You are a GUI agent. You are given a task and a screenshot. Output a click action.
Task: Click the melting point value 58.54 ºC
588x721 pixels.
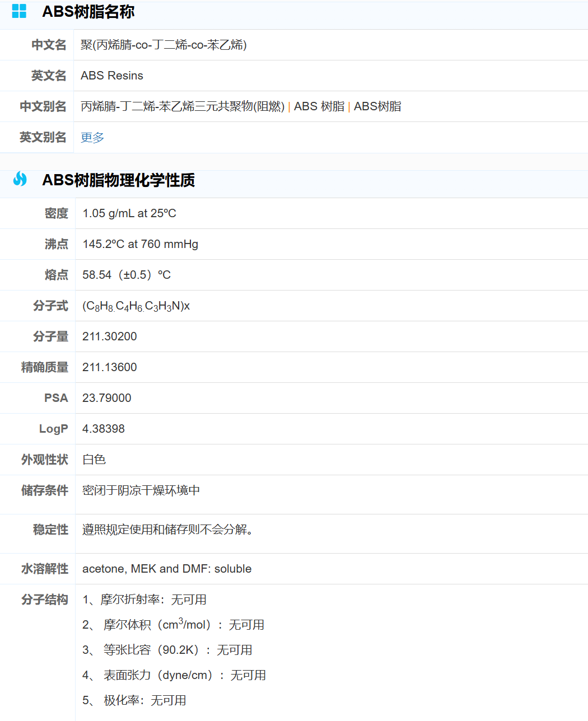click(127, 275)
